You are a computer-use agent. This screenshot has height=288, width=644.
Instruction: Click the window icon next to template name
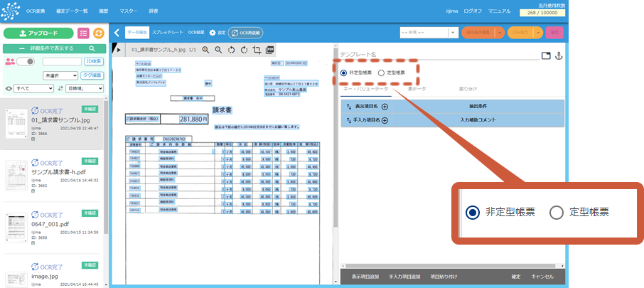tap(546, 56)
